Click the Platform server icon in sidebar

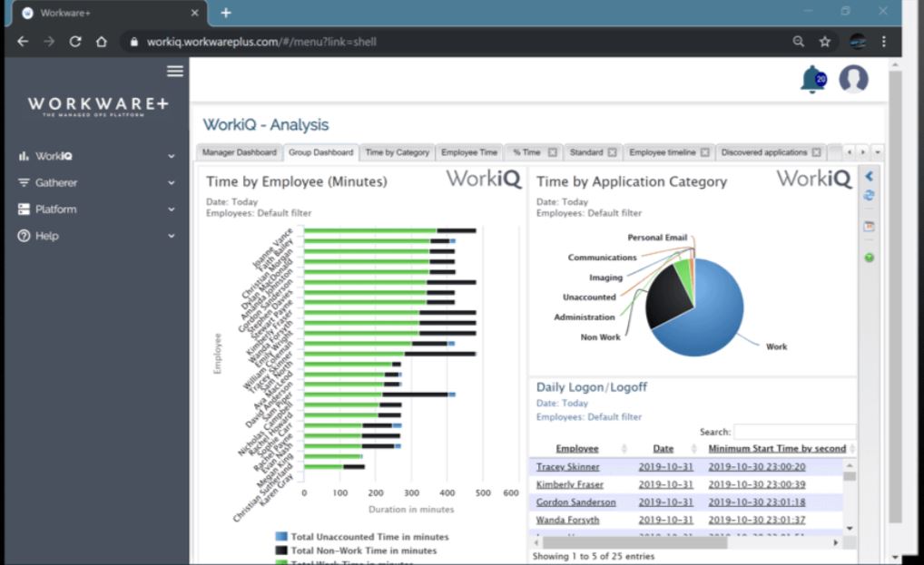point(24,209)
